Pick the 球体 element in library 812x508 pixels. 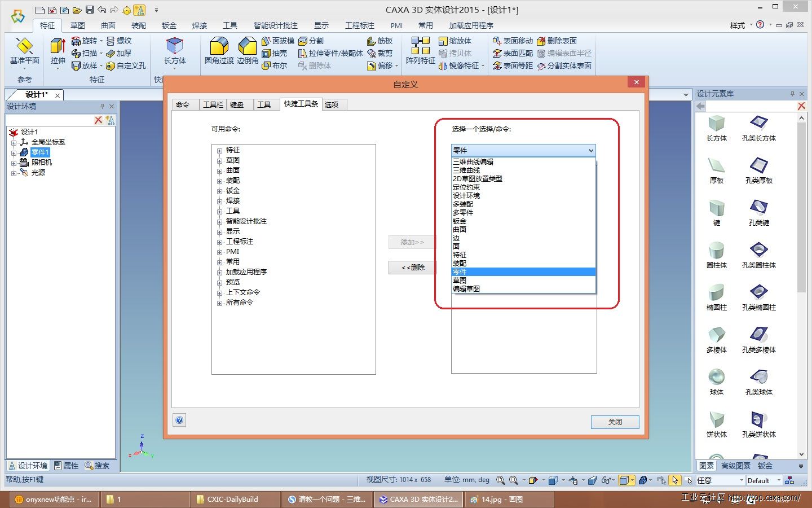click(x=717, y=382)
